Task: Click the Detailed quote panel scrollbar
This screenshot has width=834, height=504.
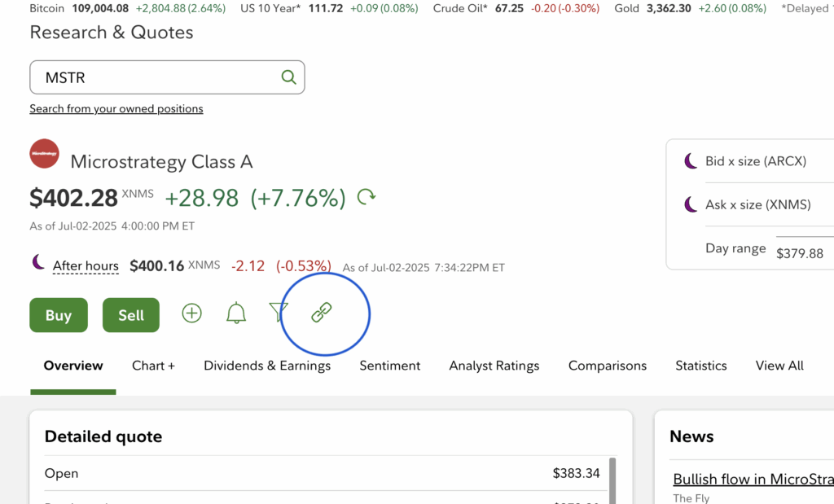Action: (x=612, y=479)
